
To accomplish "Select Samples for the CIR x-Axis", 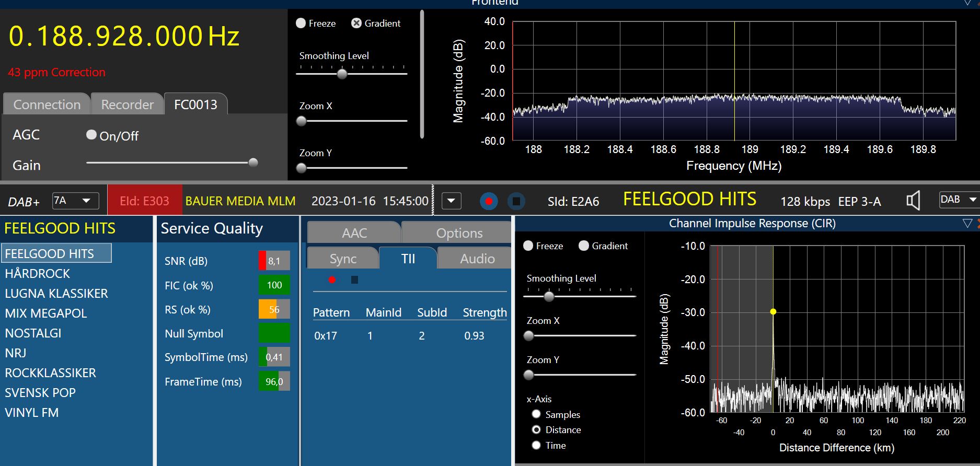I will coord(536,414).
